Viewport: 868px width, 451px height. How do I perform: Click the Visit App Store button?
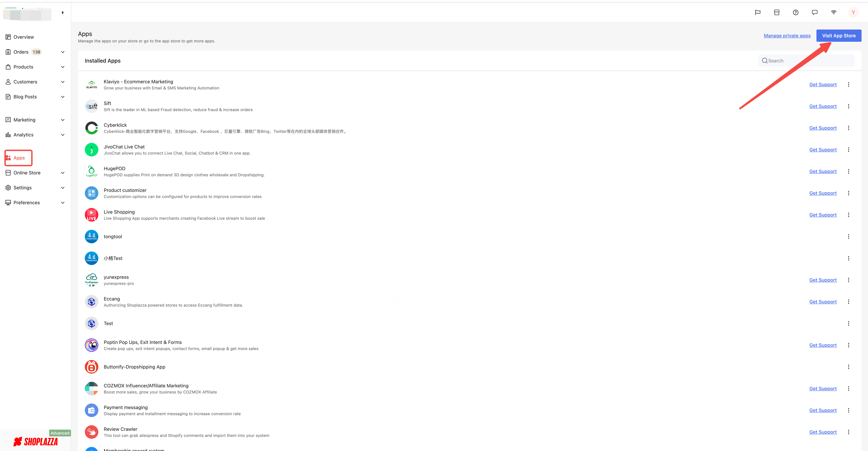click(839, 36)
